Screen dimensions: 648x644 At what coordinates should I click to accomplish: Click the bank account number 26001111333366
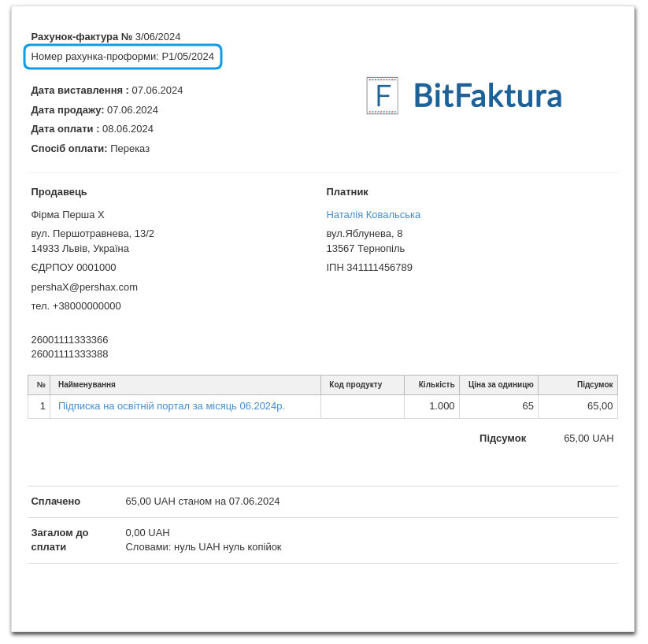pos(69,340)
